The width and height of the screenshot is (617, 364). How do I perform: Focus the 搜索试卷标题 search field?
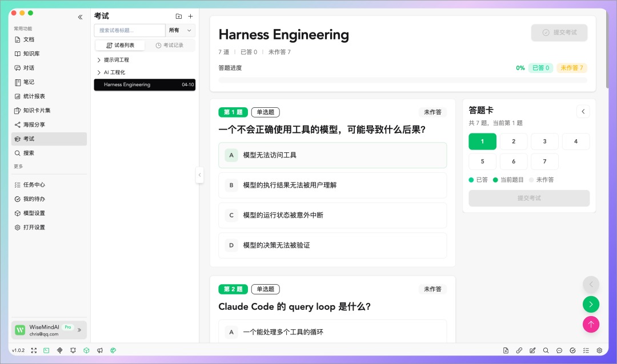click(x=130, y=30)
